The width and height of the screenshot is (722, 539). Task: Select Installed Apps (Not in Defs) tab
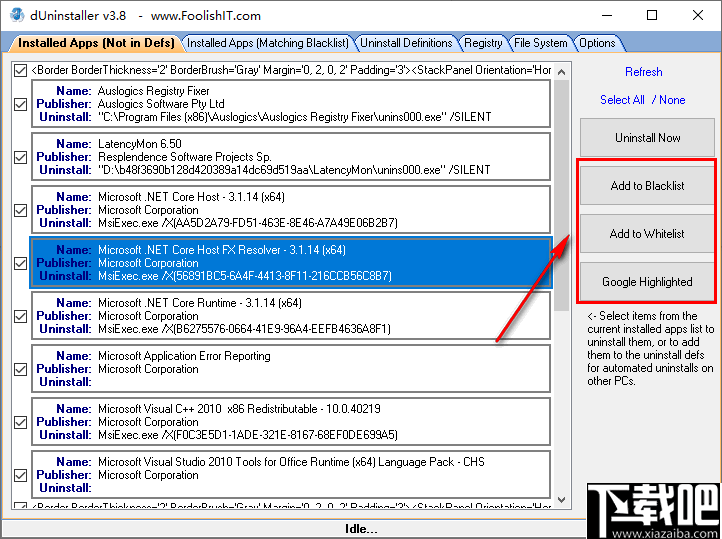point(96,43)
